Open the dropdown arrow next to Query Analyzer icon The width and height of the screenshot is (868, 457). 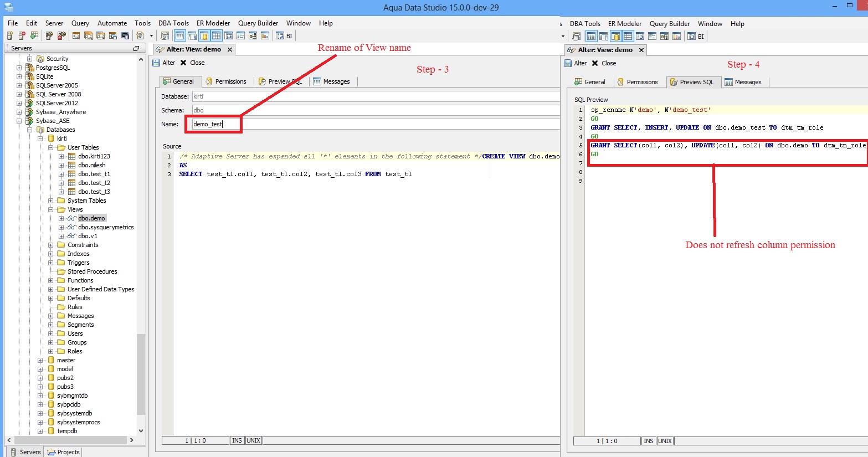coord(152,35)
